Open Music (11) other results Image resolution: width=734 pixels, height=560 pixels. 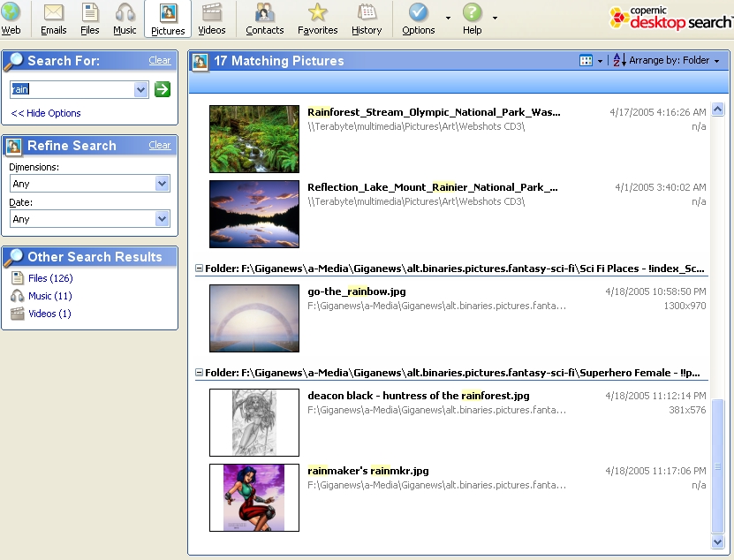(x=50, y=296)
